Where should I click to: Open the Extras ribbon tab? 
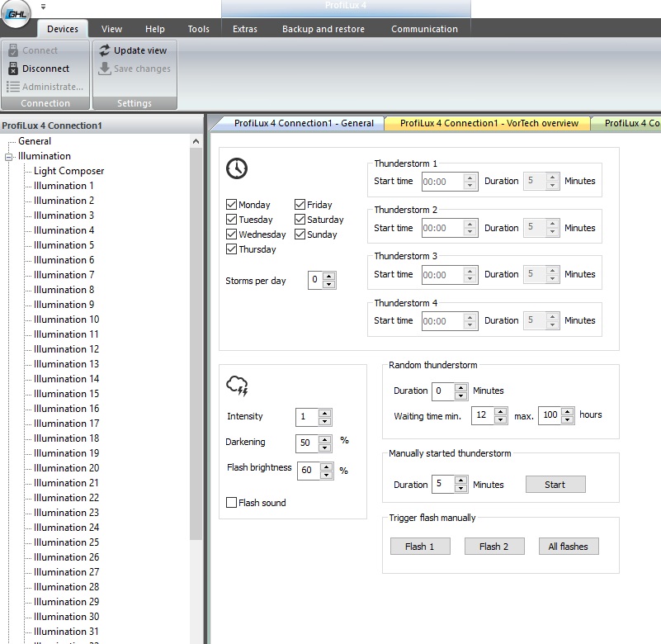(x=245, y=29)
